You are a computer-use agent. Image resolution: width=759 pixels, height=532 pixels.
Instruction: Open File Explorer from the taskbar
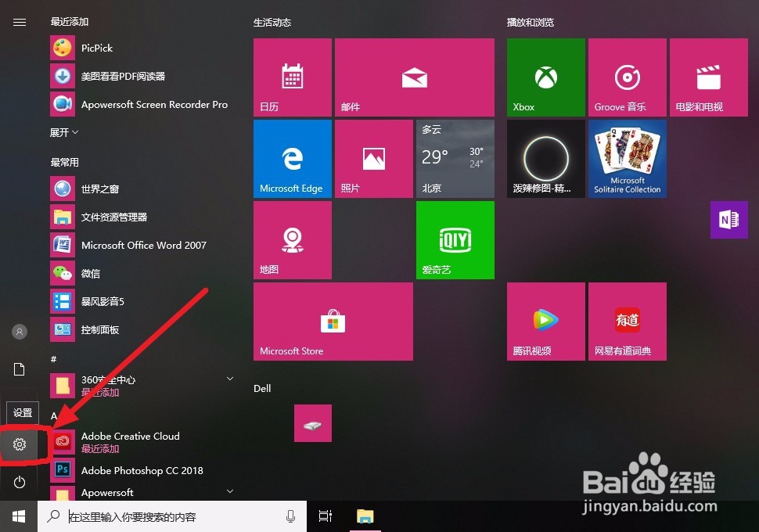(365, 516)
